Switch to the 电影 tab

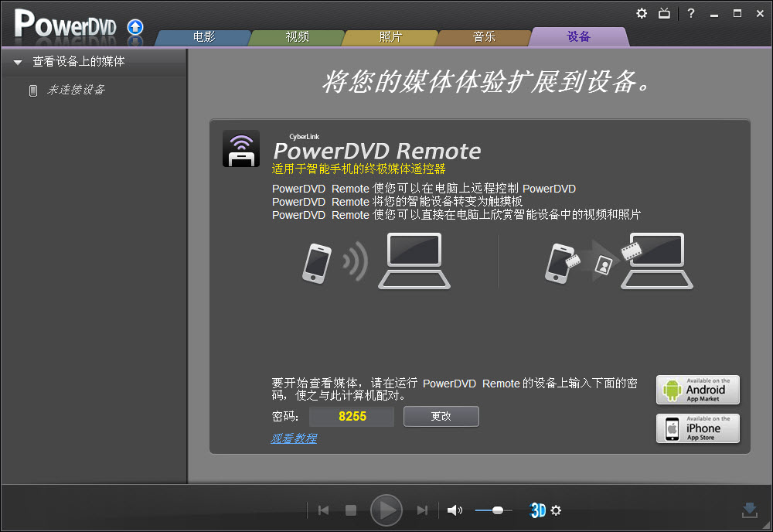pos(203,37)
